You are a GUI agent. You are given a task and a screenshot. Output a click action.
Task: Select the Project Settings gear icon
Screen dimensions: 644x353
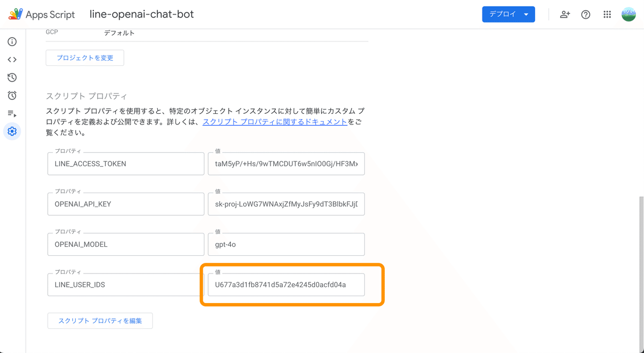[x=12, y=131]
